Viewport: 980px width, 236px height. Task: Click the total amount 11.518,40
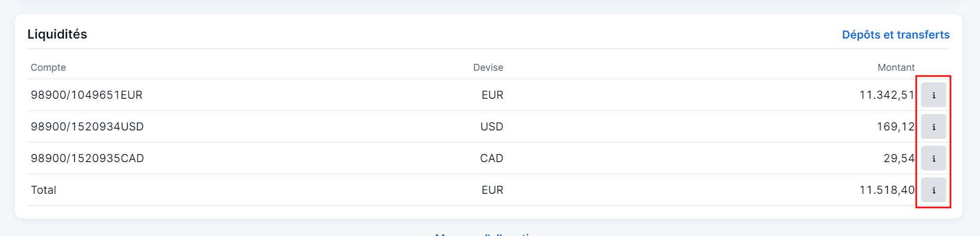887,190
